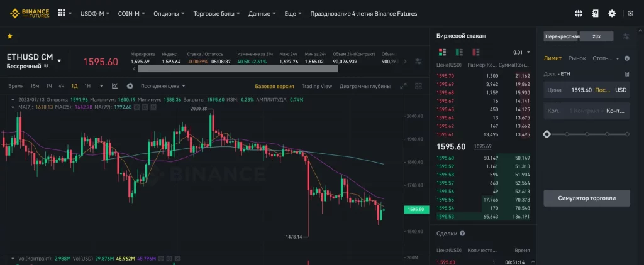Select the 1Д interval
Image resolution: width=644 pixels, height=265 pixels.
pos(74,86)
